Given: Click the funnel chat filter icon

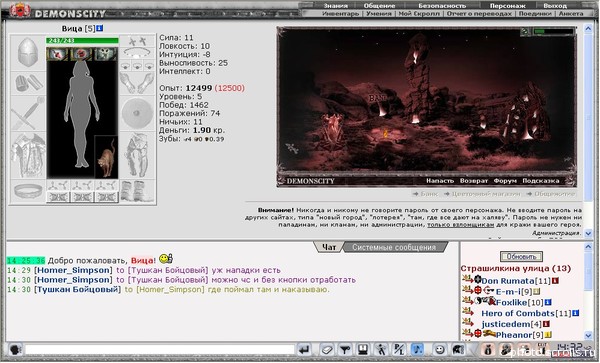Looking at the screenshot, I should (345, 350).
